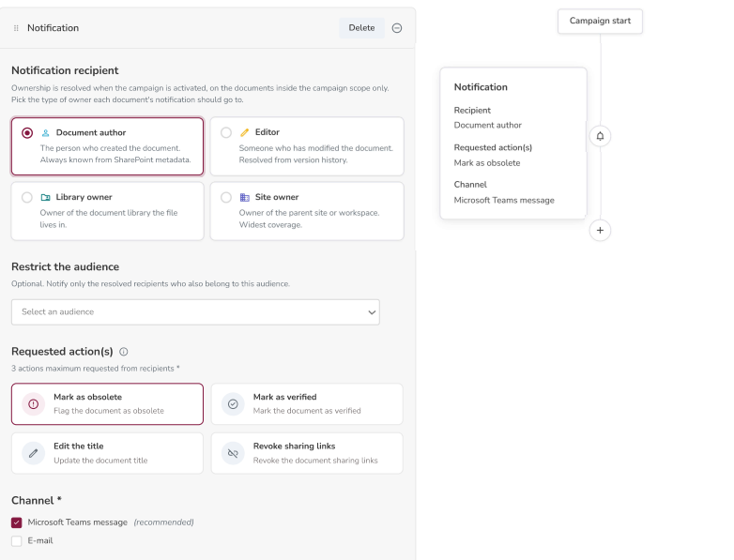Grab the drag handle beside Notification title
This screenshot has height=560, width=734.
pyautogui.click(x=16, y=28)
